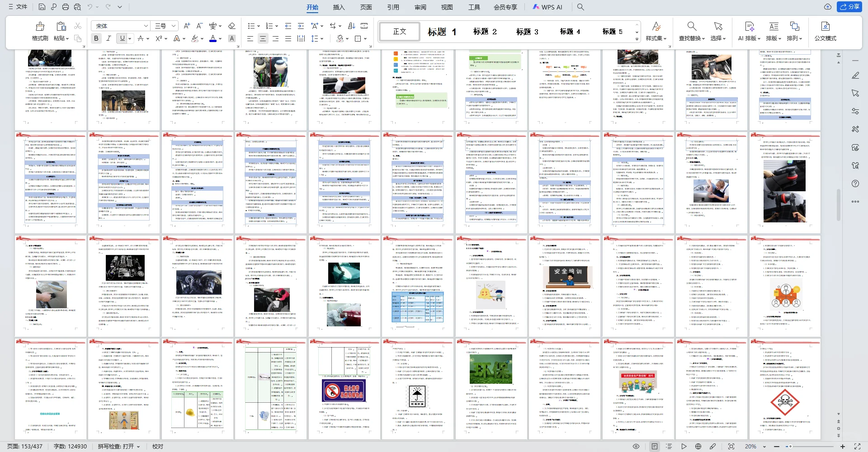868x452 pixels.
Task: Toggle eye protection mode in status bar
Action: tap(636, 446)
